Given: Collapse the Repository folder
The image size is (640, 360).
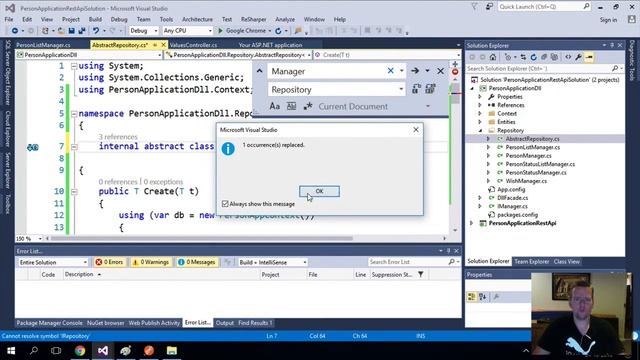Looking at the screenshot, I should pos(480,130).
